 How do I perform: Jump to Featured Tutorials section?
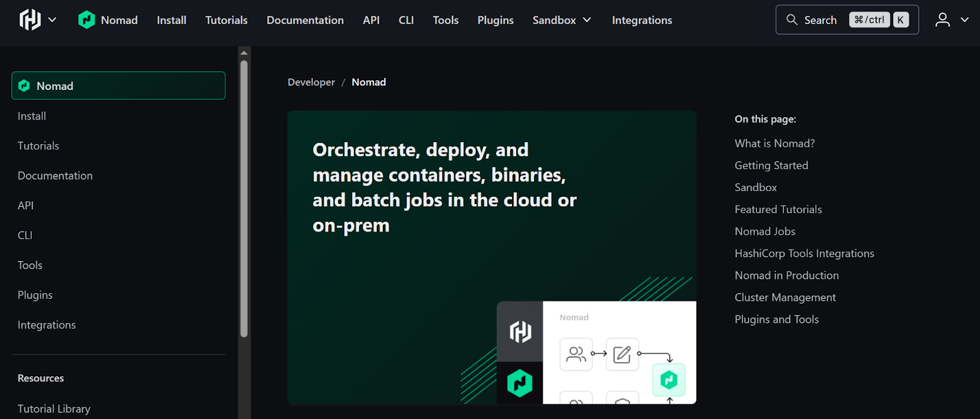(x=778, y=209)
